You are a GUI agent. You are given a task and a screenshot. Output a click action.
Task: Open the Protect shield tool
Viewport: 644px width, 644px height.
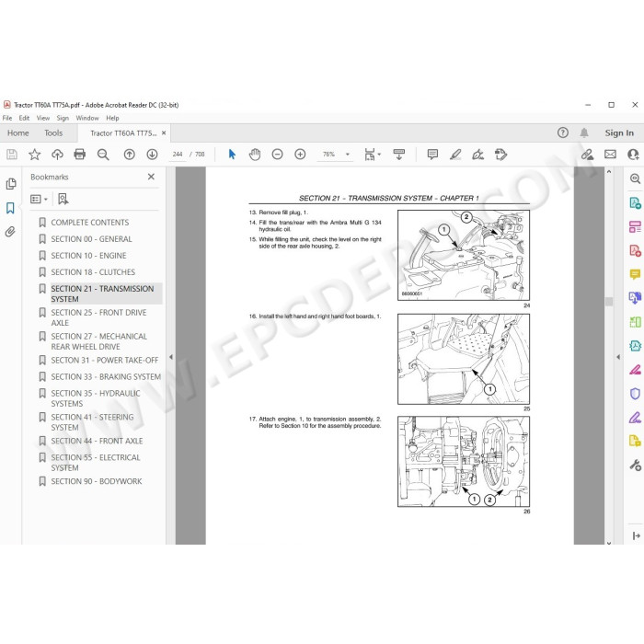click(x=635, y=394)
